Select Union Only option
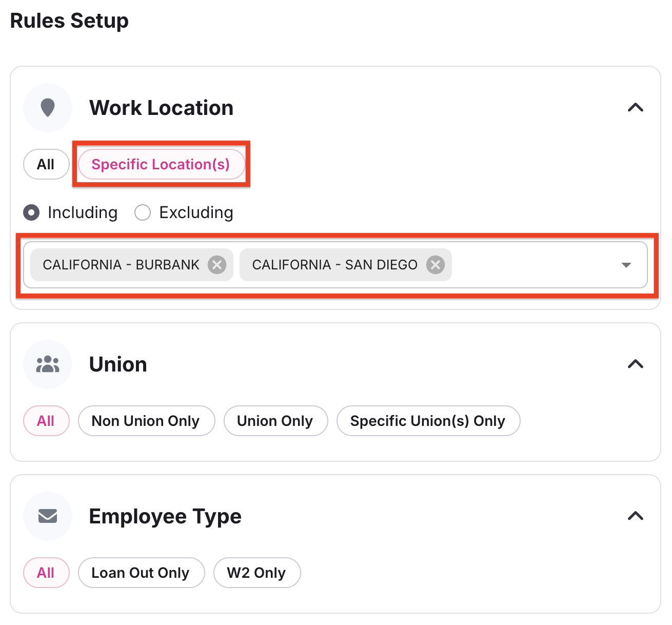Image resolution: width=672 pixels, height=625 pixels. tap(275, 421)
